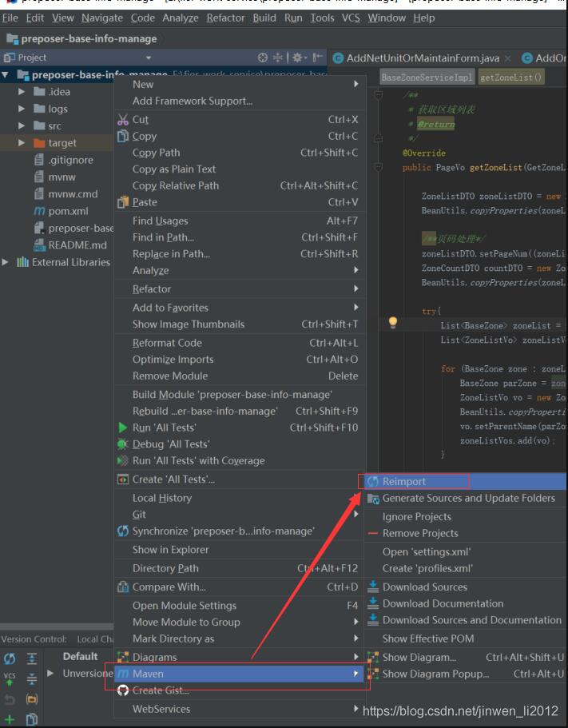Click the Maven pom.xml file icon
Viewport: 568px width, 728px height.
pyautogui.click(x=39, y=211)
